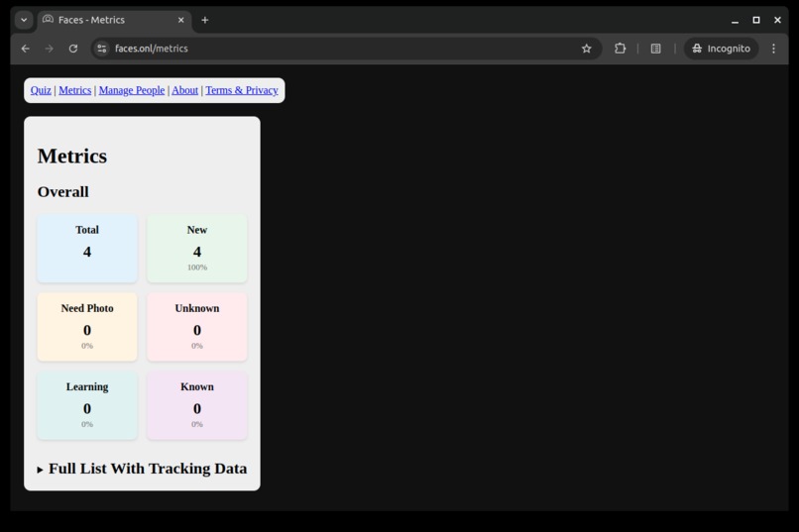This screenshot has height=532, width=799.
Task: Click the Overall section heading
Action: click(63, 192)
